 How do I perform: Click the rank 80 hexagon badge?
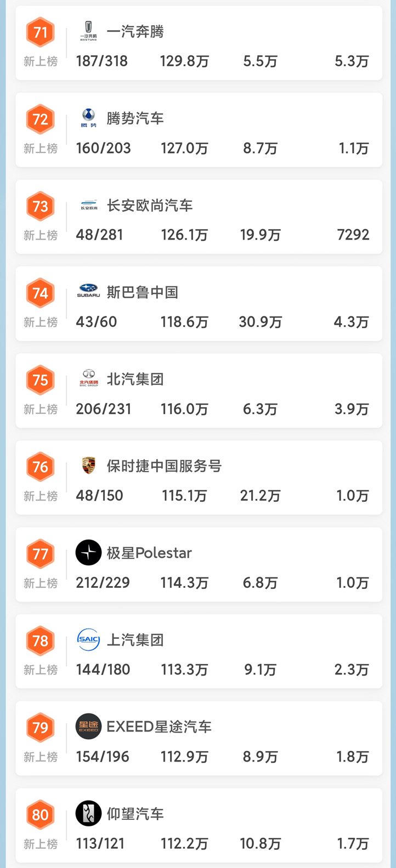click(x=41, y=815)
